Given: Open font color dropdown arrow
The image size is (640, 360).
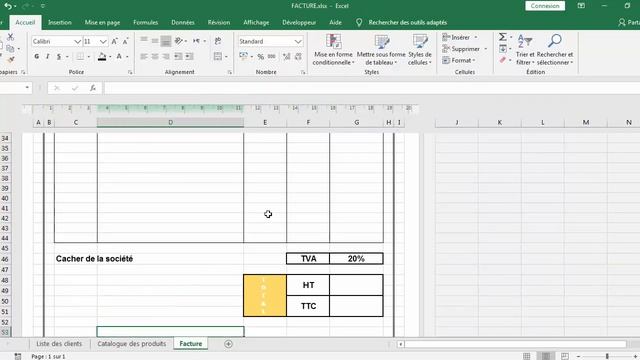Looking at the screenshot, I should coord(127,57).
